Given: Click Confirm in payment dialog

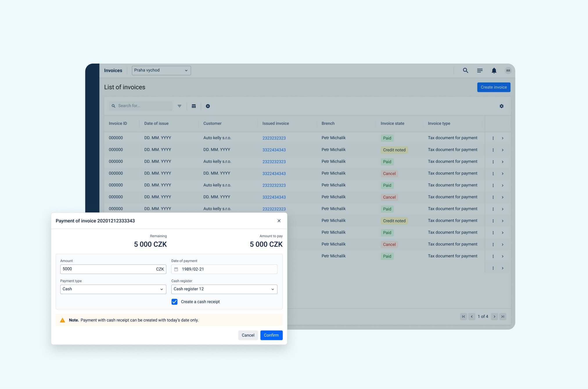Looking at the screenshot, I should click(271, 335).
